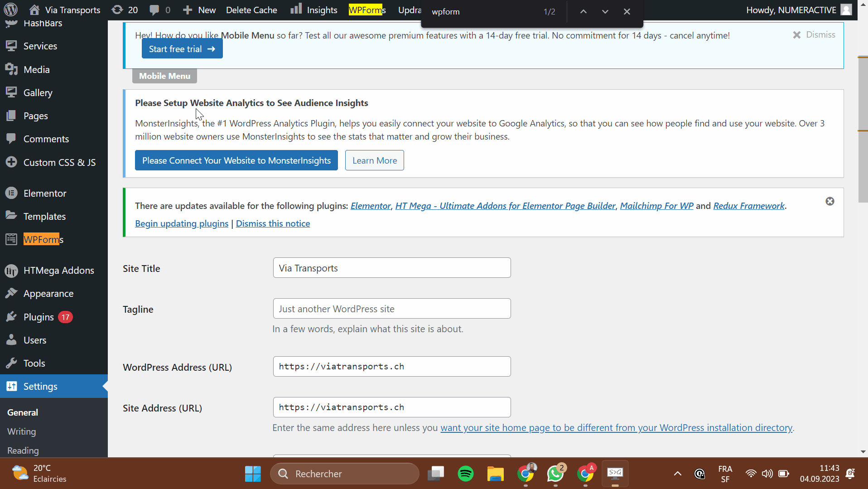
Task: Click the Learn More button
Action: [x=375, y=160]
